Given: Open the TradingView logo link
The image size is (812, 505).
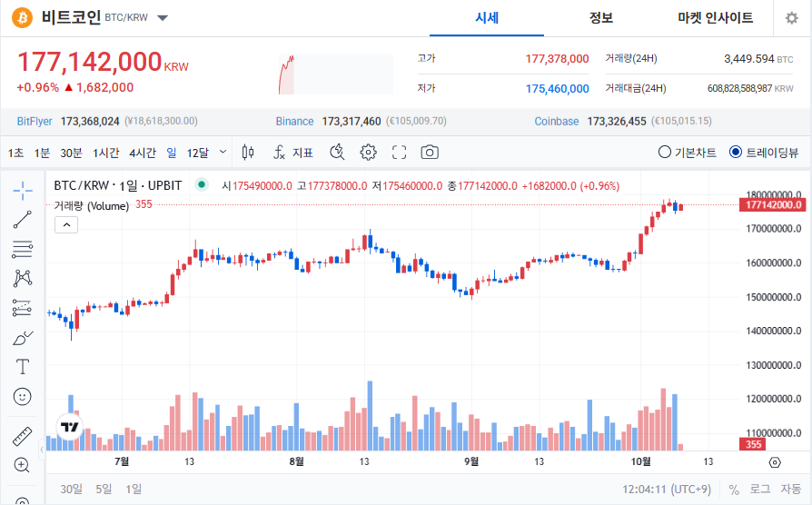Looking at the screenshot, I should [x=69, y=427].
